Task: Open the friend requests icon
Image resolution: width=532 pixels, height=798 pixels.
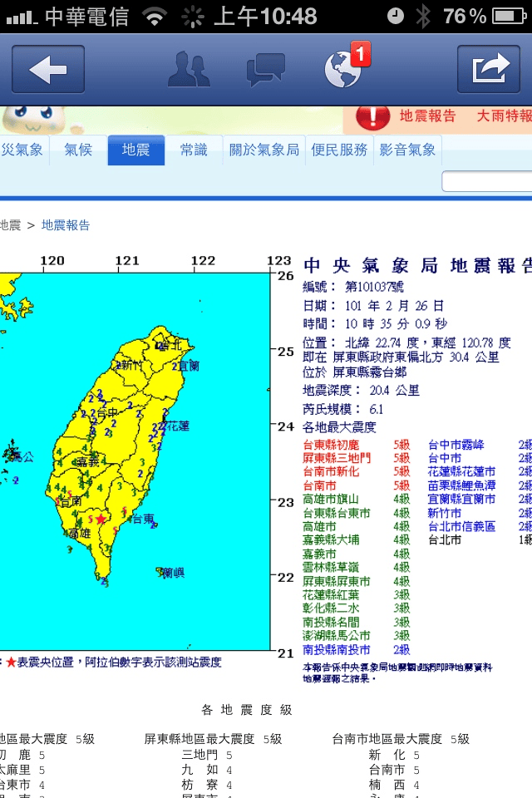Action: pyautogui.click(x=189, y=69)
